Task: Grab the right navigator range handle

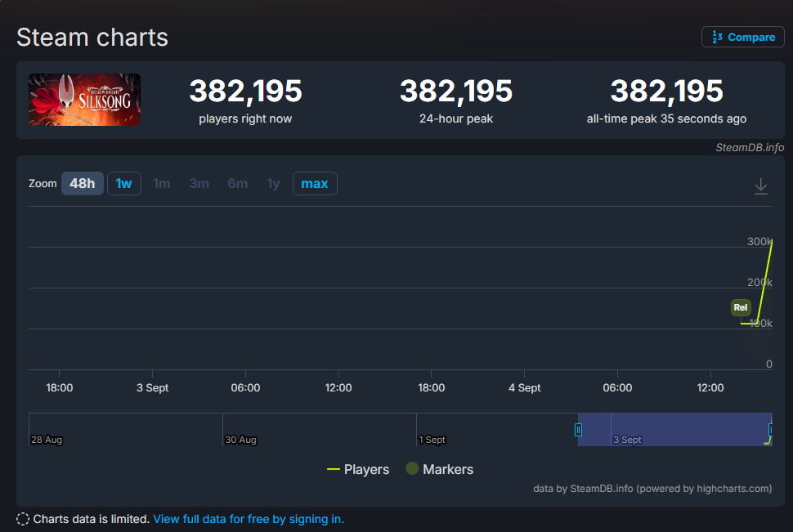Action: pyautogui.click(x=770, y=430)
